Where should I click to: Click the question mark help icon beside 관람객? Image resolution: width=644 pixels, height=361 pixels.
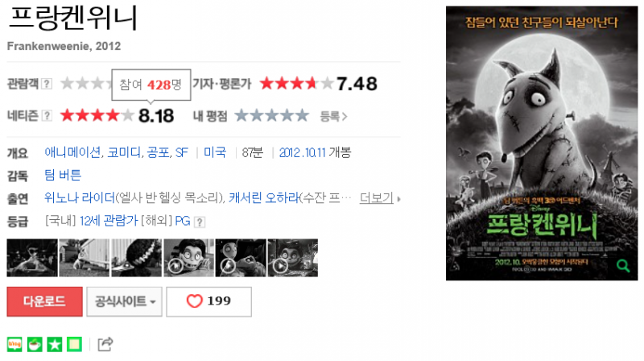point(47,84)
